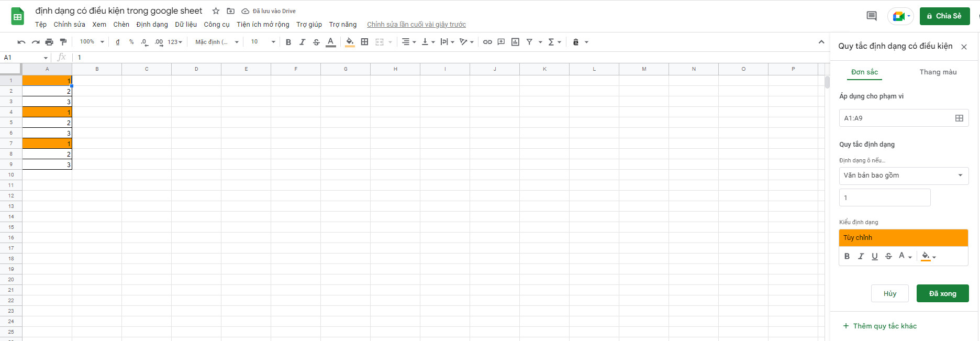Format as percent

[131, 42]
